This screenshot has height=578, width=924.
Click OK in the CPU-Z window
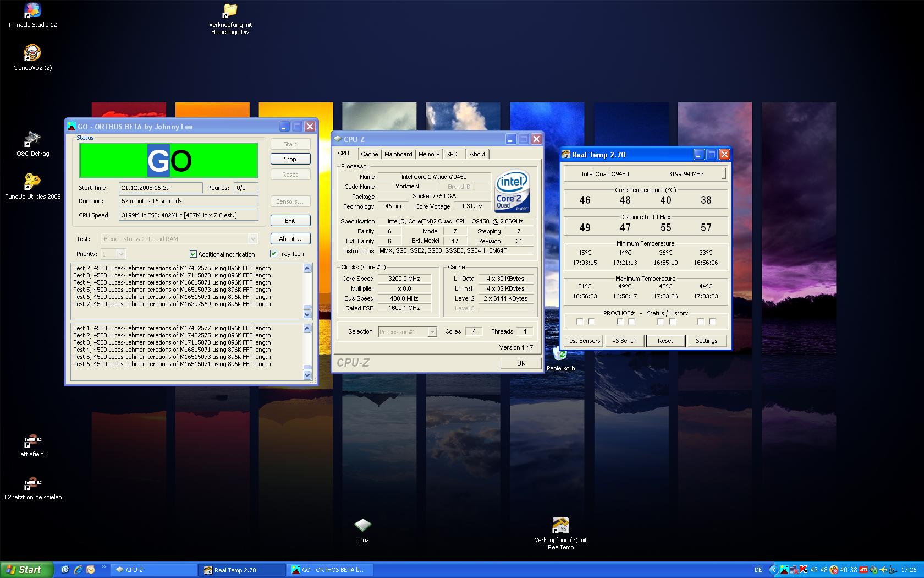(x=521, y=363)
